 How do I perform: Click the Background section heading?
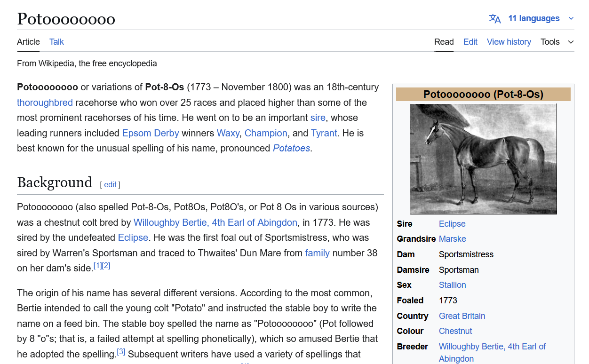(55, 182)
